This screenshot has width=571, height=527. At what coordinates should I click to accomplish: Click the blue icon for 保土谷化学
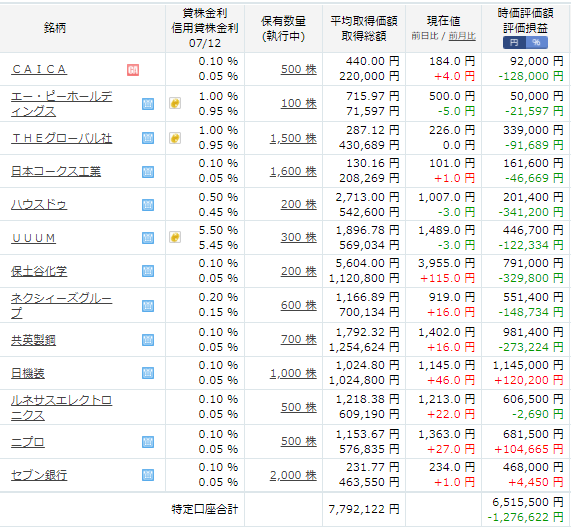(x=148, y=271)
